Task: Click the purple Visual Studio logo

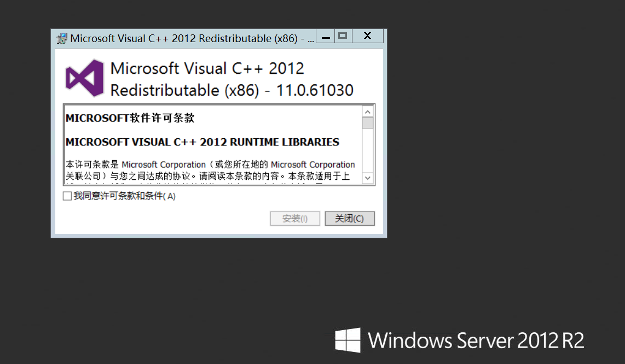Action: click(84, 78)
